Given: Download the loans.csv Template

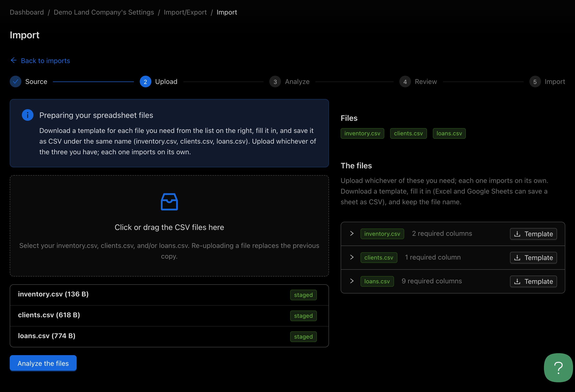Looking at the screenshot, I should click(534, 281).
